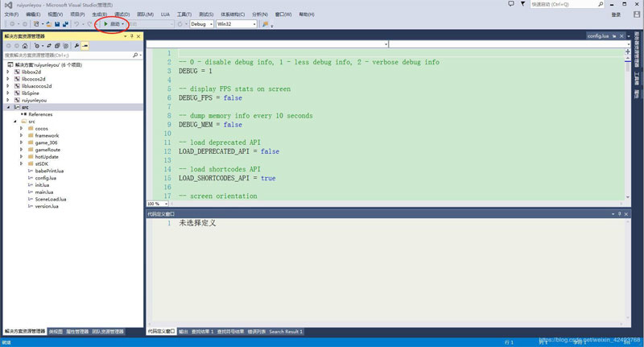Screen dimensions: 644x347
Task: Pin the Code Definition window
Action: pyautogui.click(x=619, y=214)
